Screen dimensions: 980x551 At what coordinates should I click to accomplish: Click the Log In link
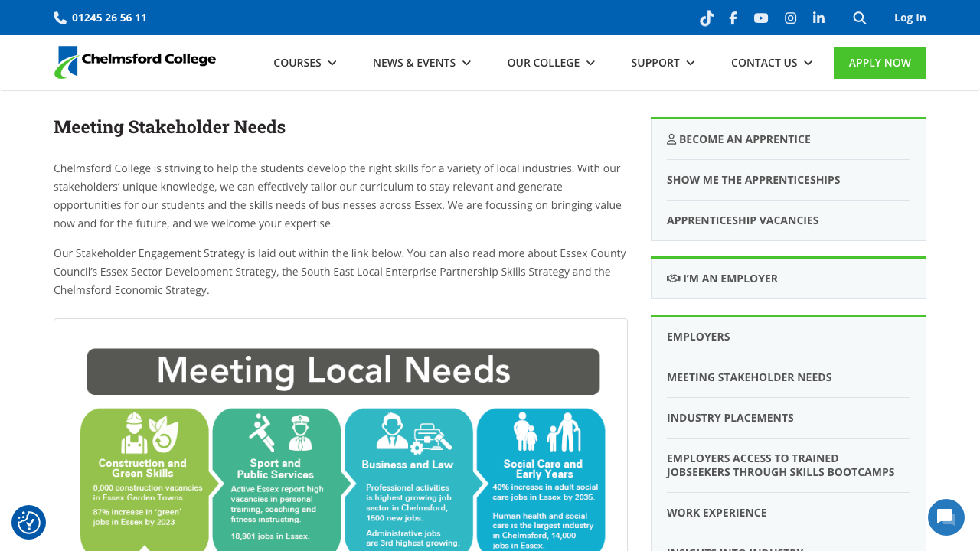coord(910,18)
